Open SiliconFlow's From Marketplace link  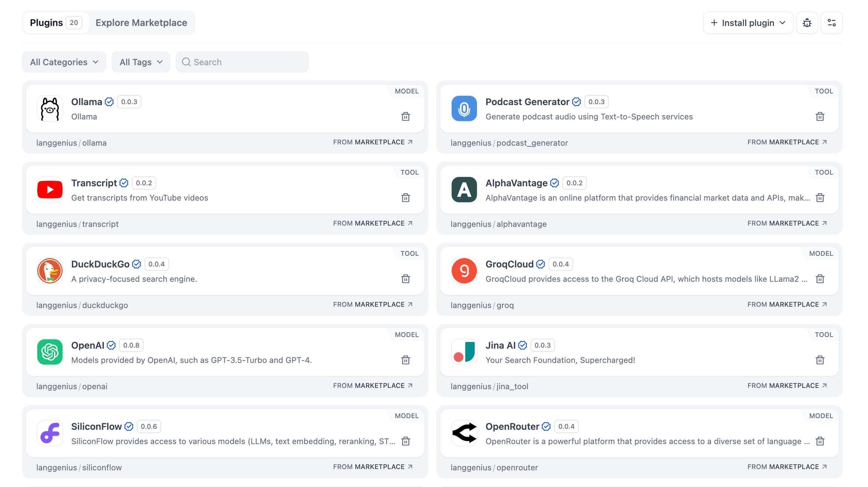(373, 467)
